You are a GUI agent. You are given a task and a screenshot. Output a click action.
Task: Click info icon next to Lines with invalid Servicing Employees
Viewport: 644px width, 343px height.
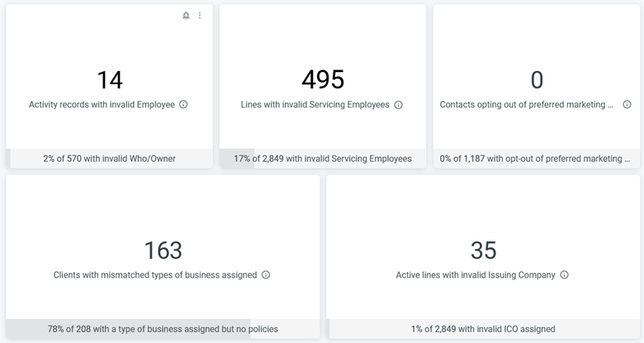tap(399, 105)
